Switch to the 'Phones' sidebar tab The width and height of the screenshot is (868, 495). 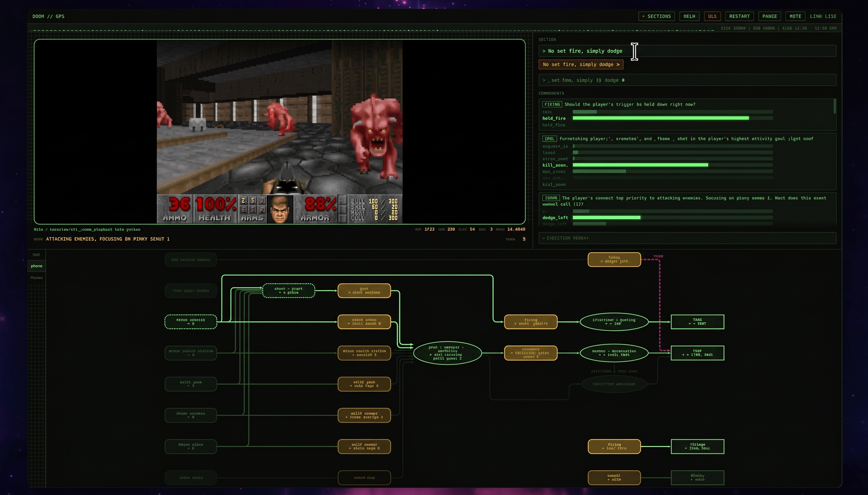click(x=36, y=278)
